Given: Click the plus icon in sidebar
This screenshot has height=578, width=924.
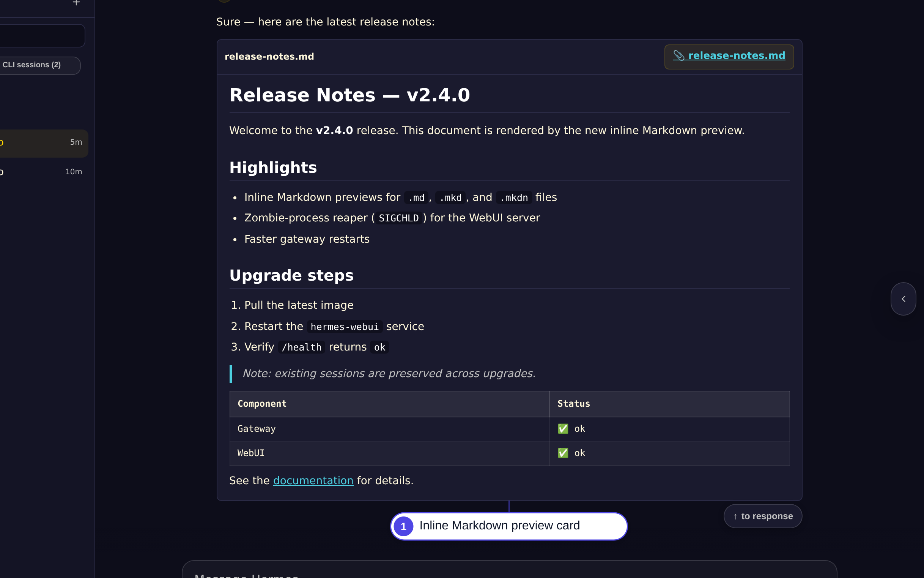Looking at the screenshot, I should coord(76,3).
